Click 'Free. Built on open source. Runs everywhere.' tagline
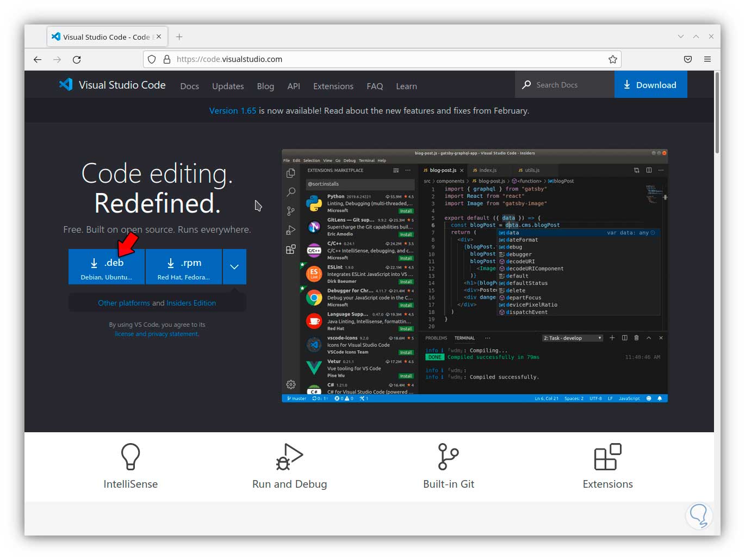 [x=157, y=229]
